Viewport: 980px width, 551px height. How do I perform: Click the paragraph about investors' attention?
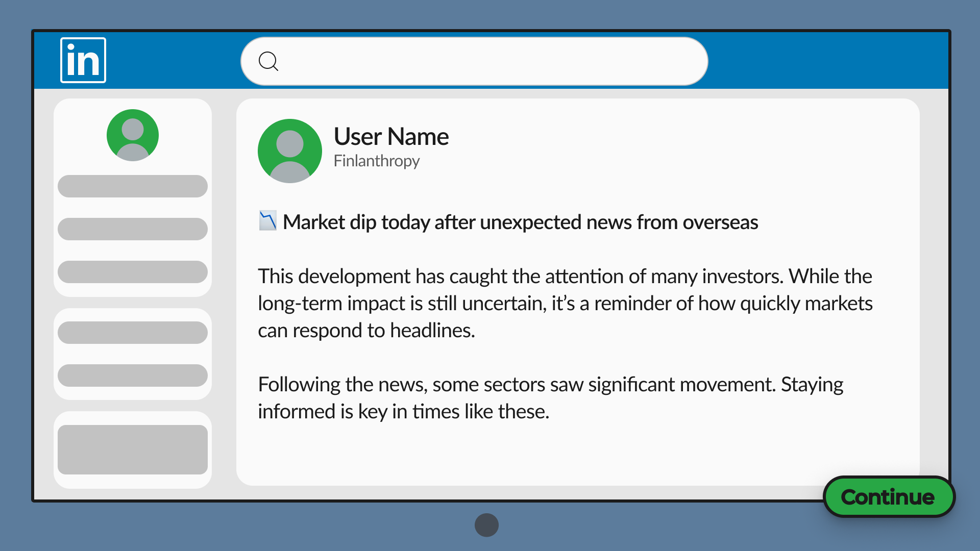[565, 303]
